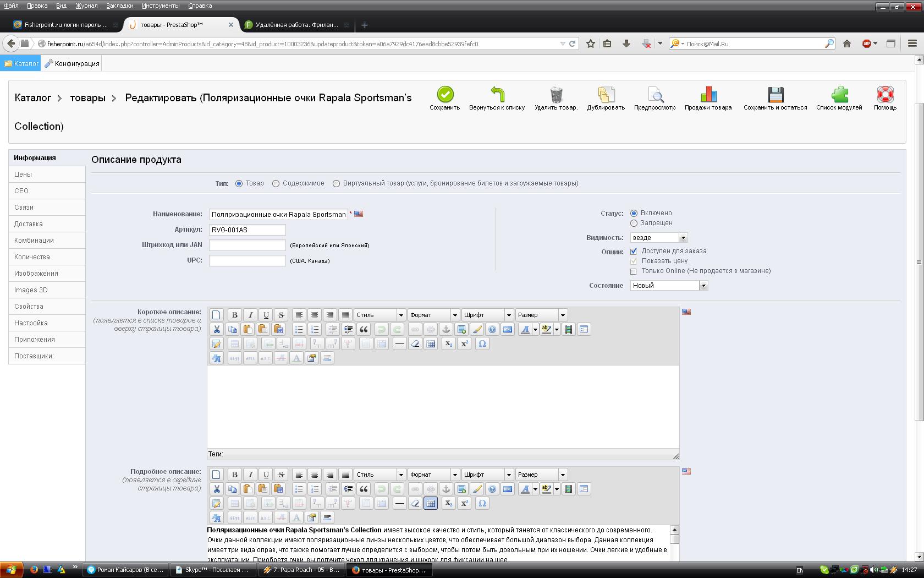Open the Видимость dropdown
Screen dimensions: 924x578
point(659,238)
